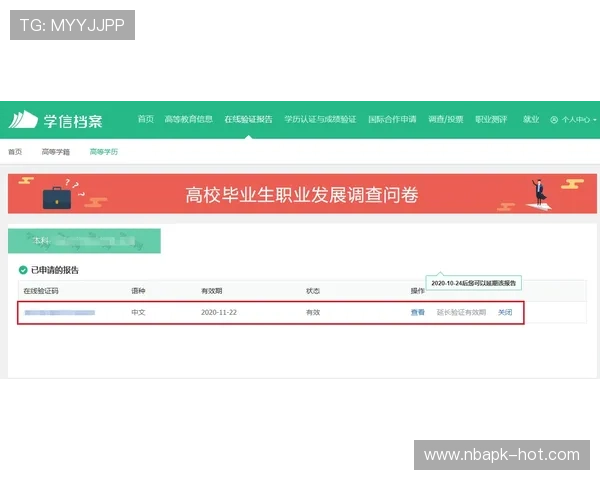The height and width of the screenshot is (480, 600).
Task: Open the blurred online verification code link
Action: tap(60, 313)
